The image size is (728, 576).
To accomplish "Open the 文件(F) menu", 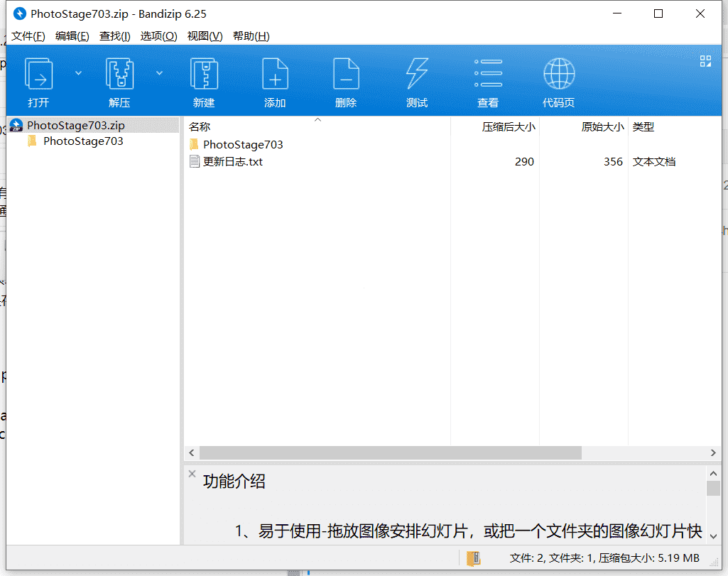I will click(x=28, y=36).
